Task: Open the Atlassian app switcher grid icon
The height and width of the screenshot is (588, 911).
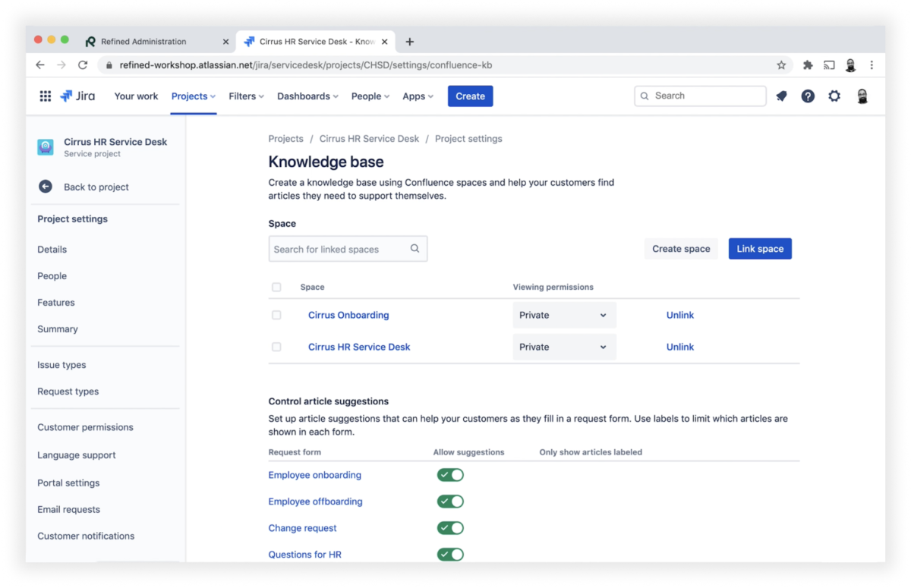Action: (45, 96)
